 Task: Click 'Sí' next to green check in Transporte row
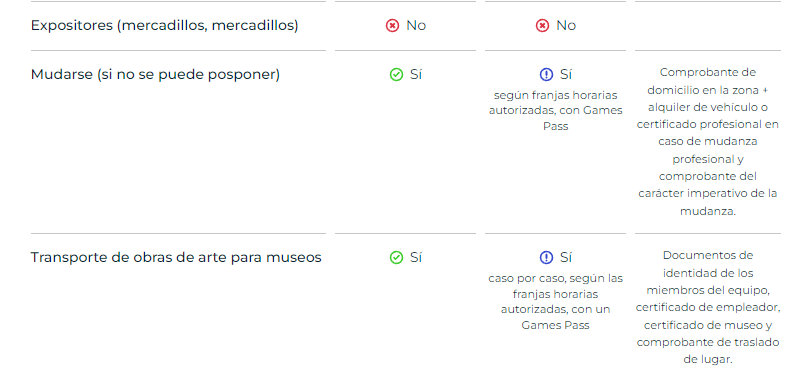pos(416,258)
